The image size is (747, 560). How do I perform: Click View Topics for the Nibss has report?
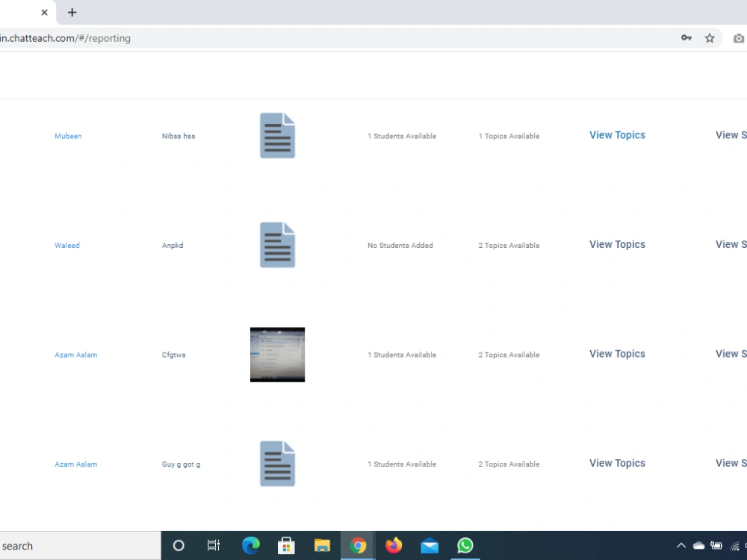617,135
